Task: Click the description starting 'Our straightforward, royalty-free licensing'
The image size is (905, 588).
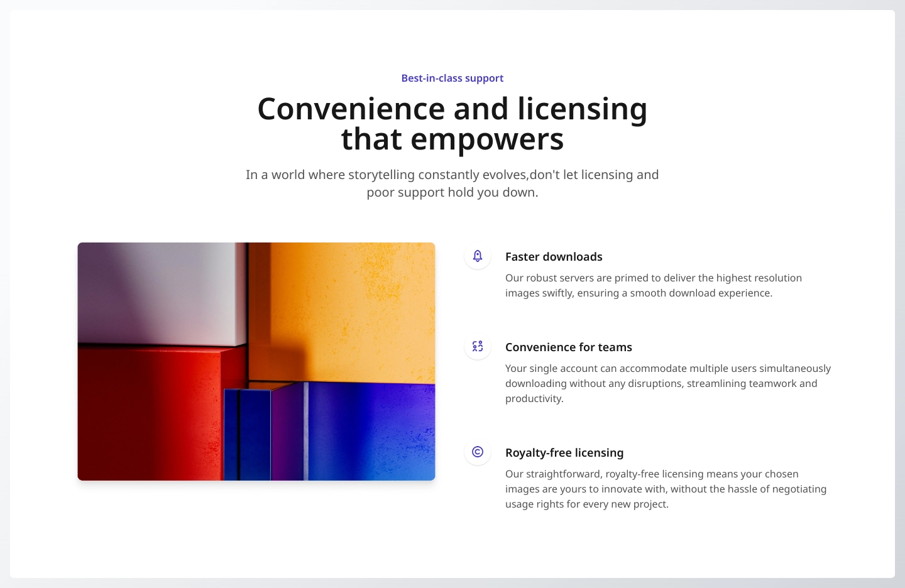Action: click(x=666, y=489)
